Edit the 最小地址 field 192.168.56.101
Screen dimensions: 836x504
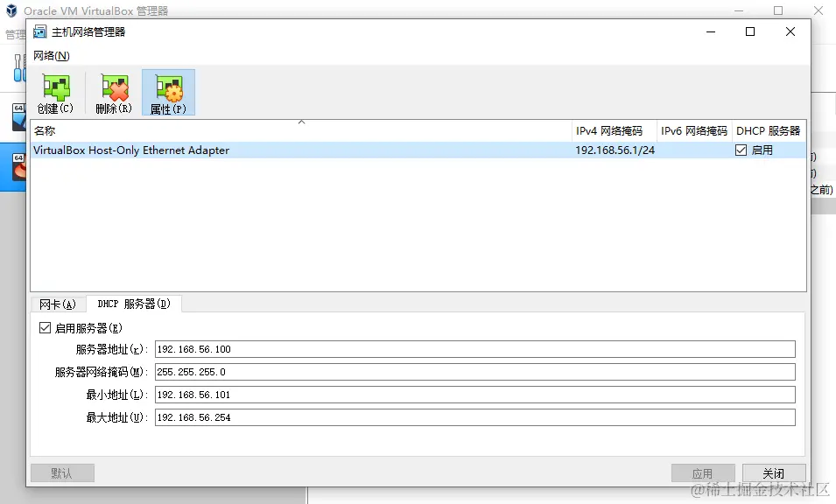(475, 395)
